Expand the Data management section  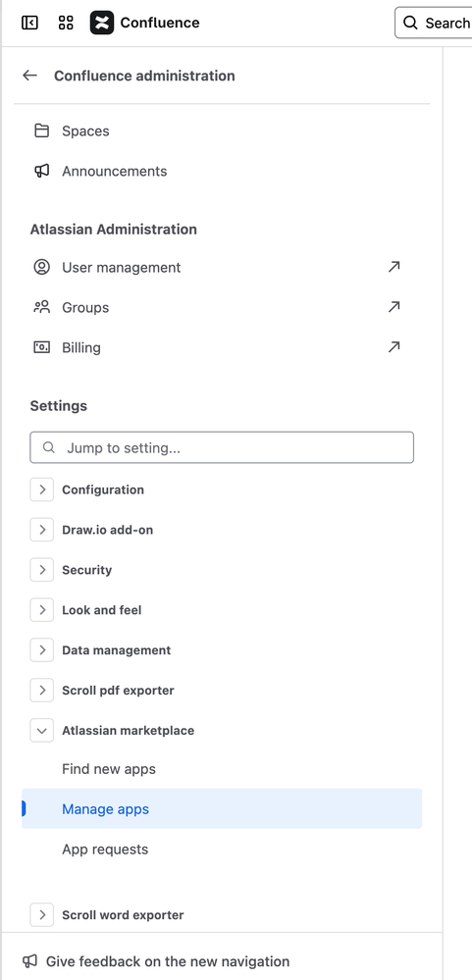click(42, 650)
